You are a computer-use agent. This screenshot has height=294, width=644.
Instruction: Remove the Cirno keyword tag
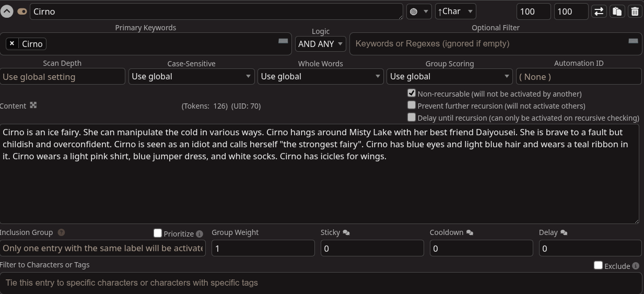(x=12, y=44)
